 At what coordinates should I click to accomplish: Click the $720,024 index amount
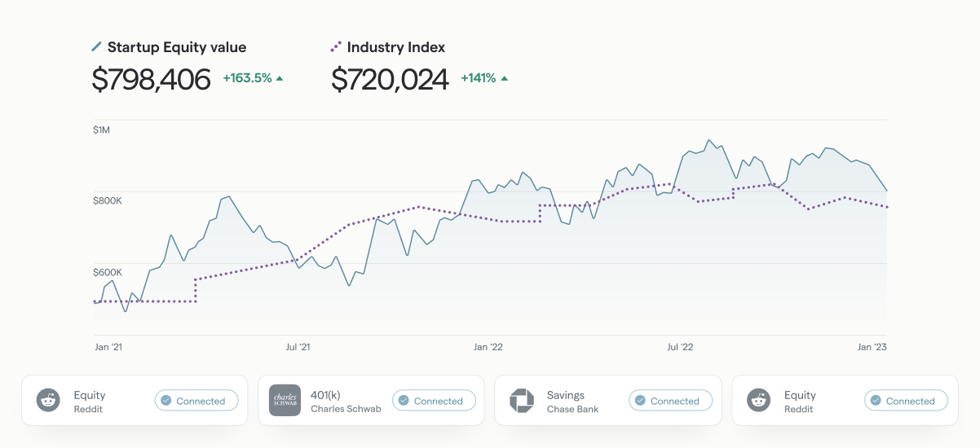click(390, 79)
